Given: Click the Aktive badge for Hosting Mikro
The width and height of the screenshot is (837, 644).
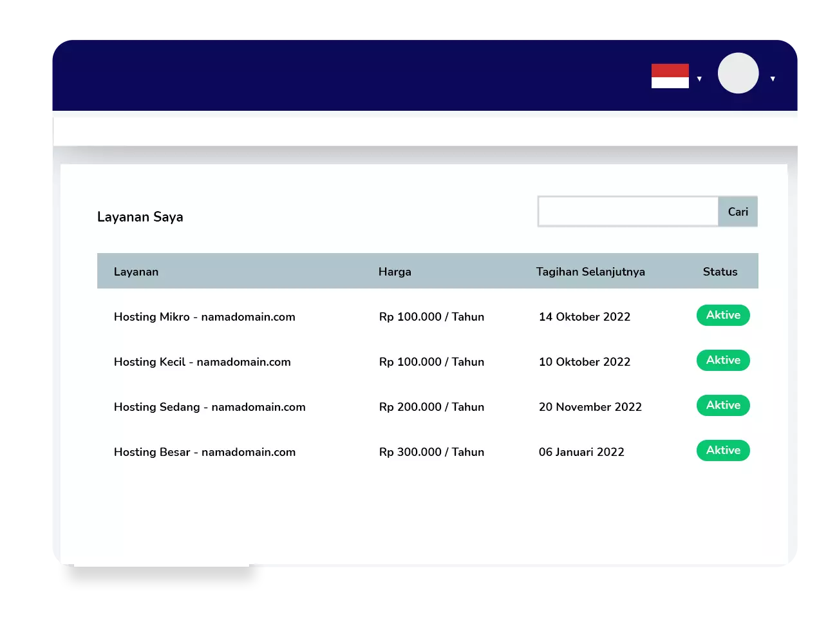Looking at the screenshot, I should (723, 315).
